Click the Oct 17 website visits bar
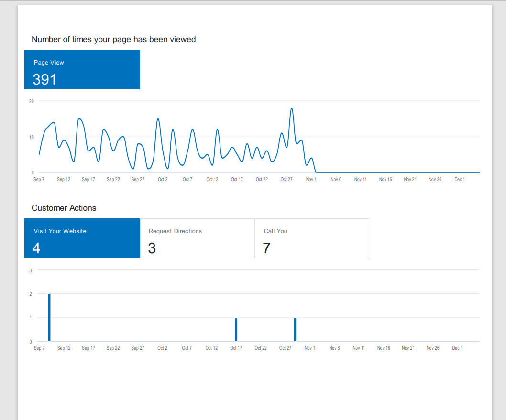 (x=236, y=329)
